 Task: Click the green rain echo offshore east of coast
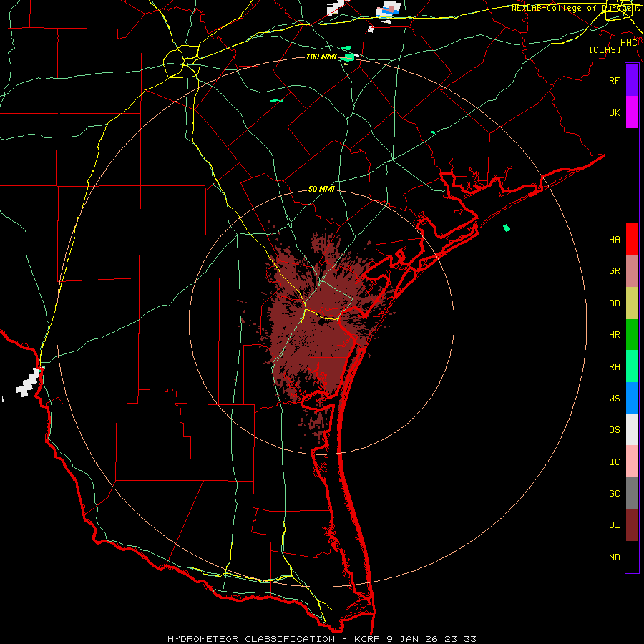507,228
